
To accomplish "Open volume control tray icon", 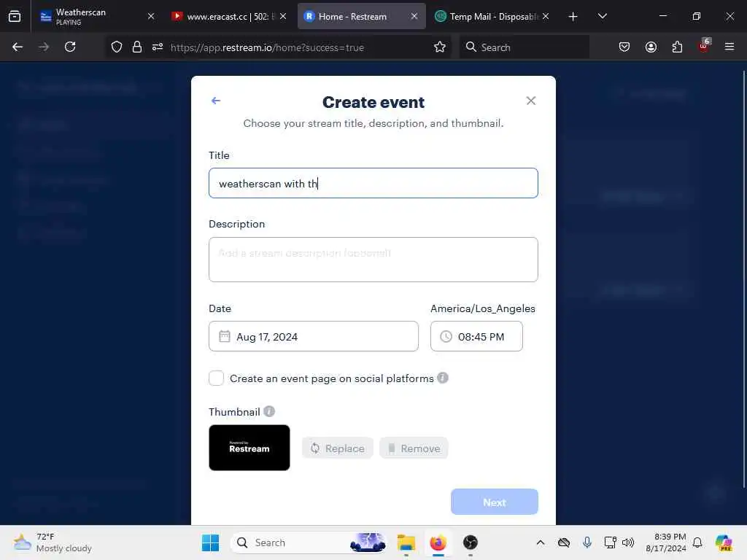I will (628, 542).
